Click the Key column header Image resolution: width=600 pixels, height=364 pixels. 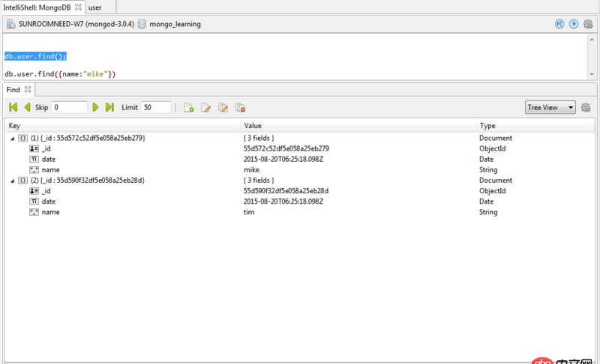(x=123, y=126)
